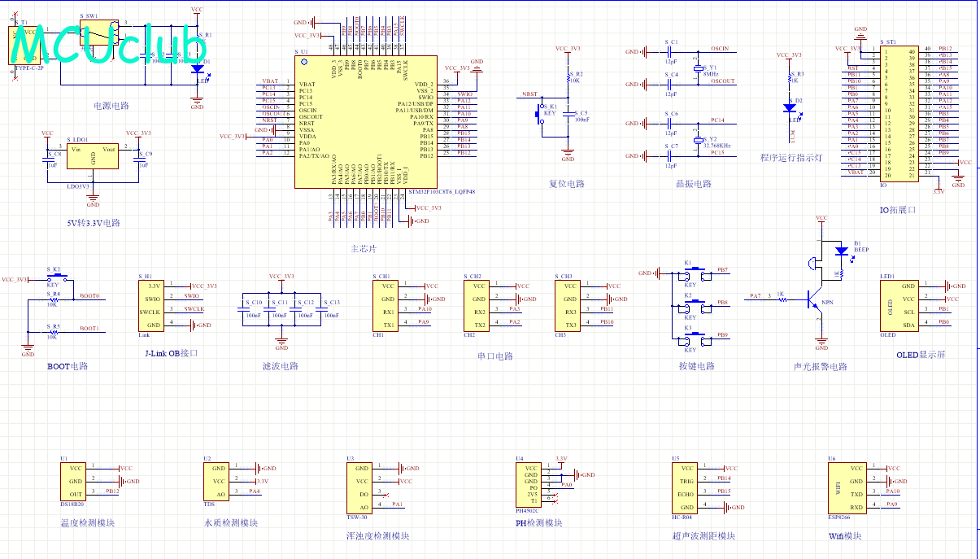Select the PH4502C detection module U4
The image size is (980, 559).
(531, 484)
